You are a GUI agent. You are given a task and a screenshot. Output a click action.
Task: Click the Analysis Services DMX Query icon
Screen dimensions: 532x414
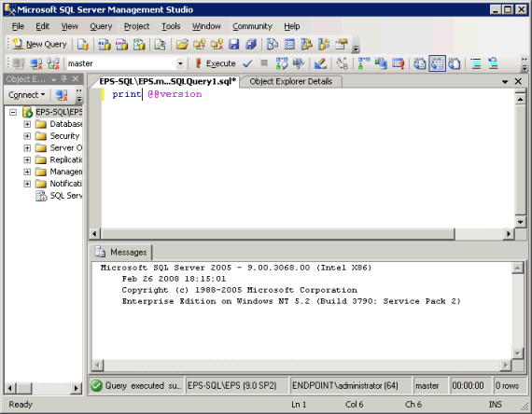coord(122,44)
